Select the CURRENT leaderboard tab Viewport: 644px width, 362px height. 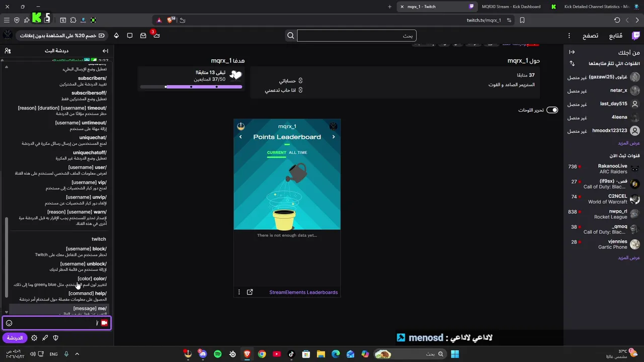pyautogui.click(x=277, y=152)
